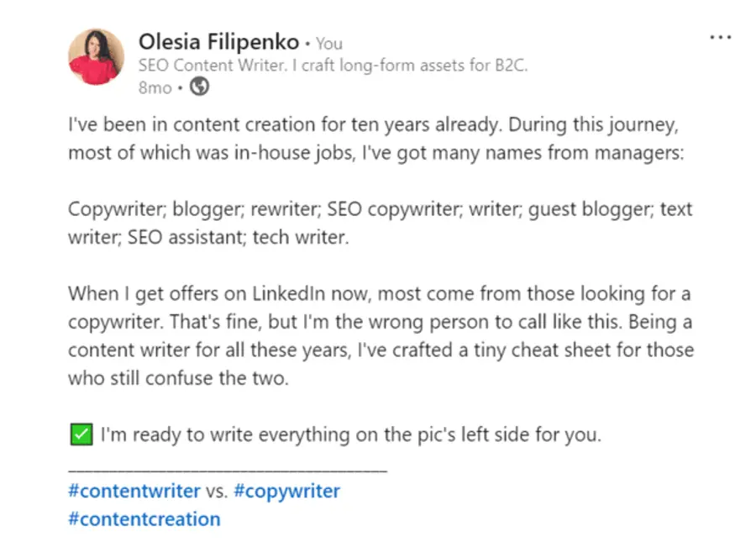Click the ellipsis icon in the top-right corner
This screenshot has height=542, width=756.
721,37
